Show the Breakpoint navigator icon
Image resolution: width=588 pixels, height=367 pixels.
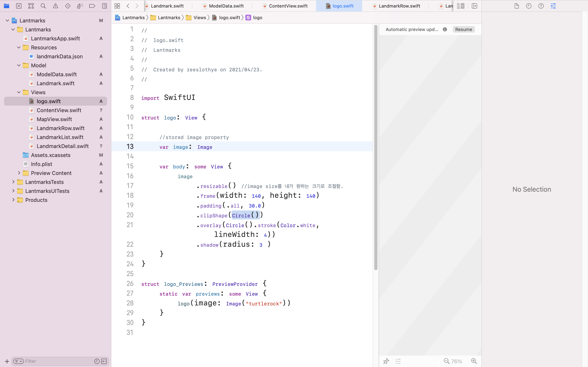click(92, 6)
